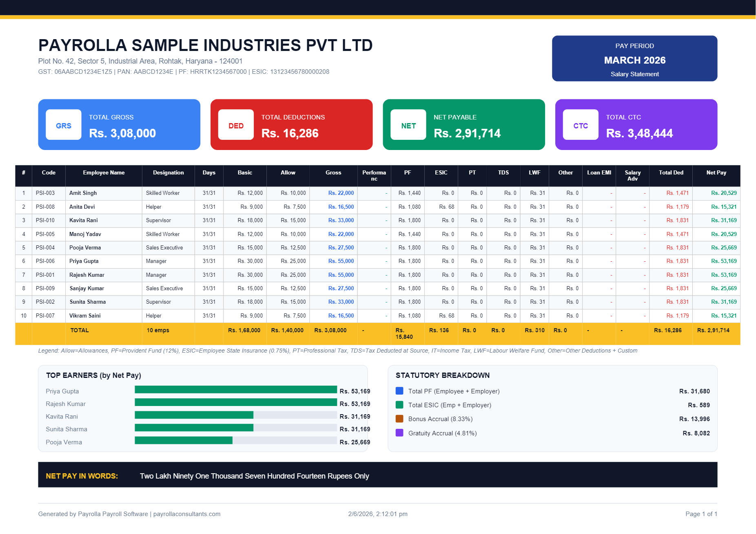Click the Total Deductions Rs. 16,286 value
This screenshot has width=756, height=534.
coord(290,133)
